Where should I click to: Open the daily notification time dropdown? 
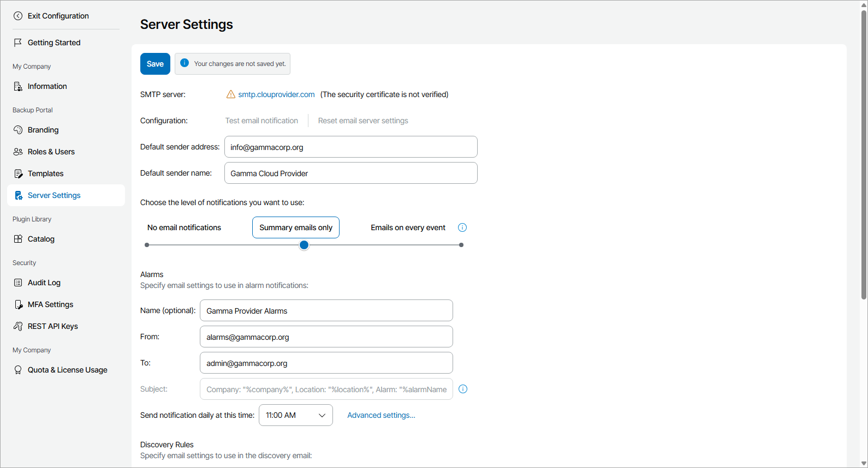295,415
